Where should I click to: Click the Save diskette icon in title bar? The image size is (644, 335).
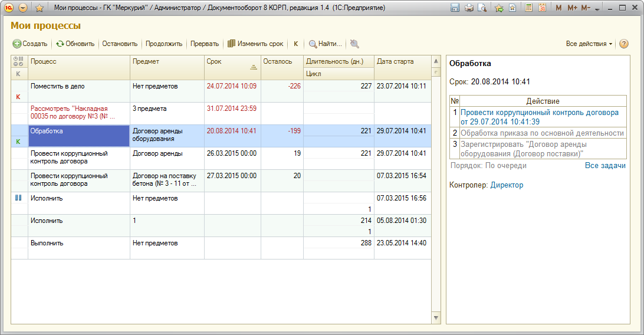tap(455, 8)
